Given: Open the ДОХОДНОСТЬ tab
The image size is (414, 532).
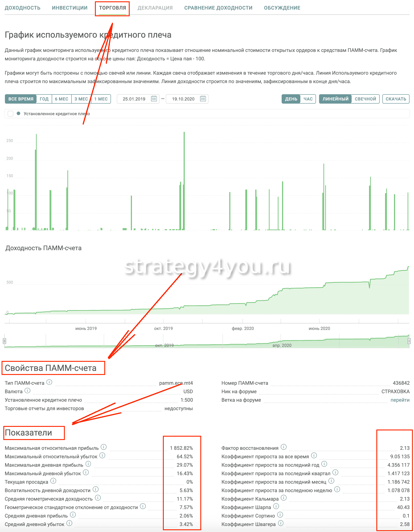Looking at the screenshot, I should click(23, 8).
